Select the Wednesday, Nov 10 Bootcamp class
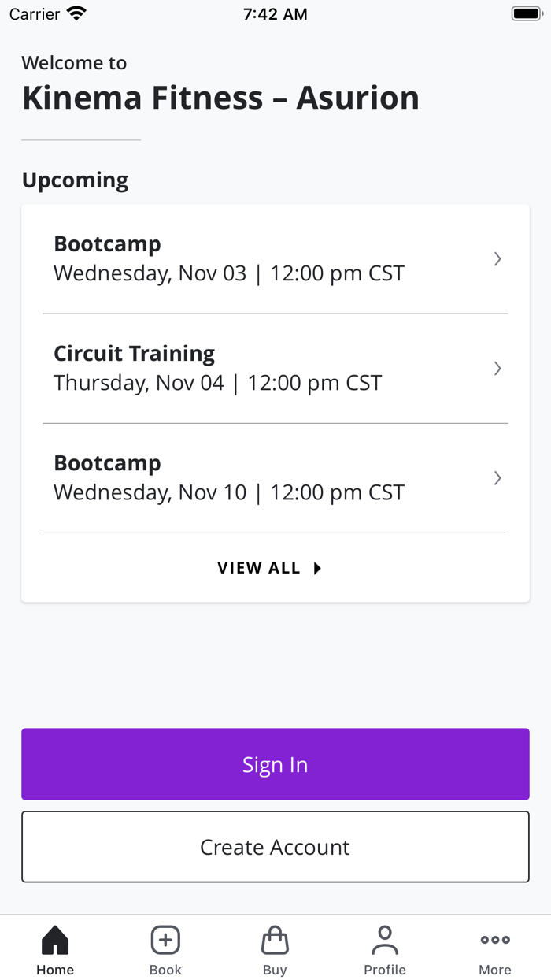Viewport: 551px width, 980px height. (228, 478)
